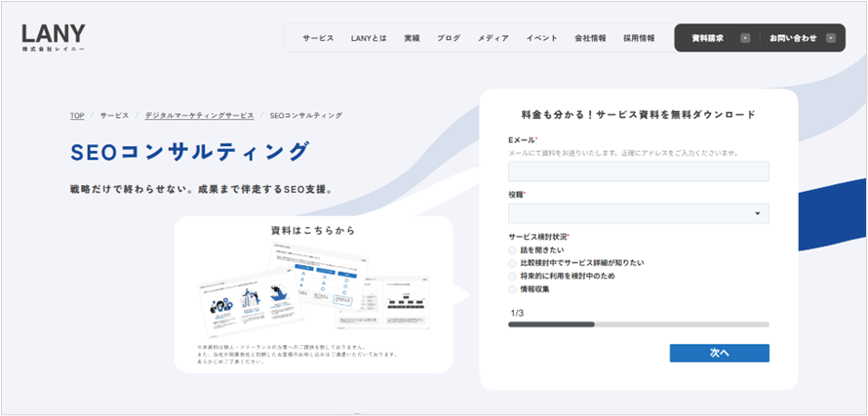Image resolution: width=868 pixels, height=416 pixels.
Task: Select 将来的に利用を検討中のため radio option
Action: [512, 276]
